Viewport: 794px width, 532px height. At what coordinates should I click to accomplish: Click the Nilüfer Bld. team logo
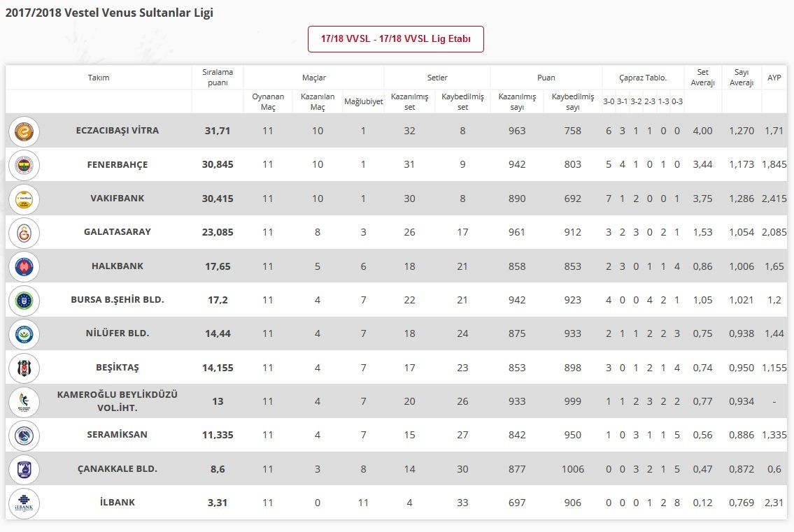pyautogui.click(x=24, y=334)
